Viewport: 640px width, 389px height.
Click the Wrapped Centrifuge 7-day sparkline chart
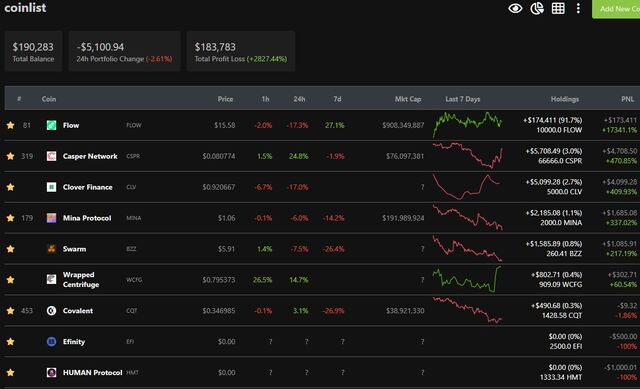pos(467,279)
